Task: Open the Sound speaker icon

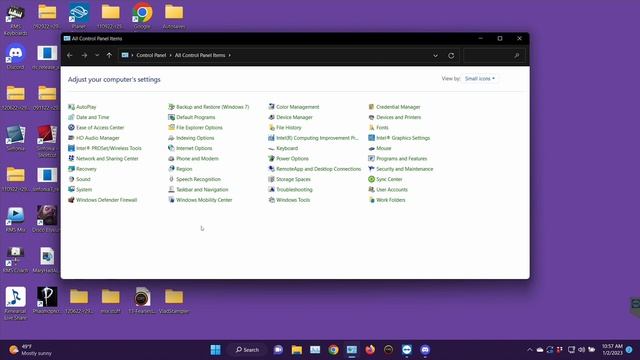Action: 71,179
